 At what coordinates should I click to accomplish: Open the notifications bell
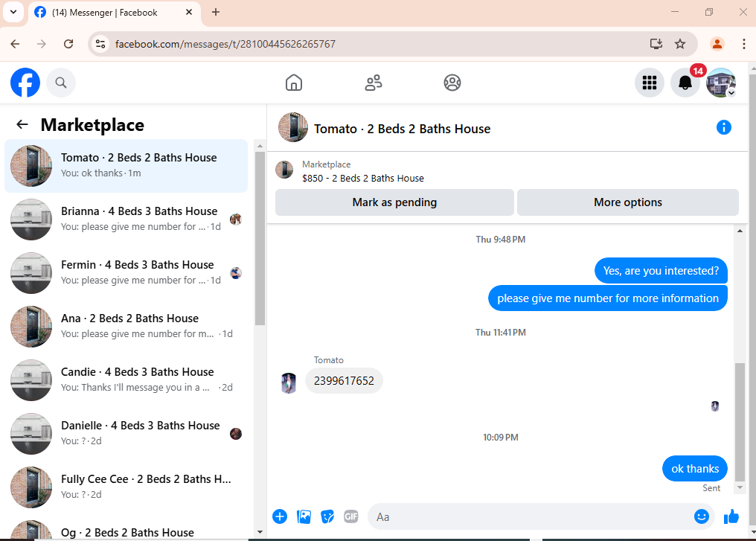pyautogui.click(x=685, y=83)
